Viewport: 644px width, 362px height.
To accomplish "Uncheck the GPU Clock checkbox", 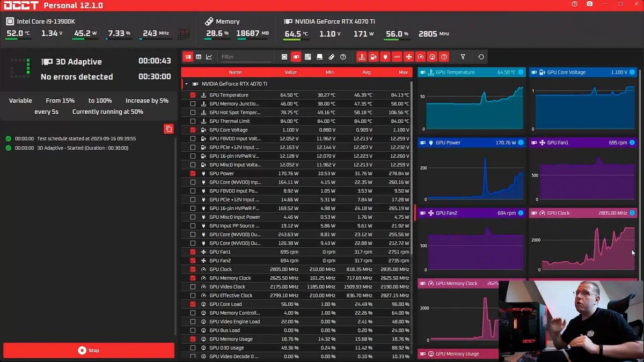I will pyautogui.click(x=193, y=269).
